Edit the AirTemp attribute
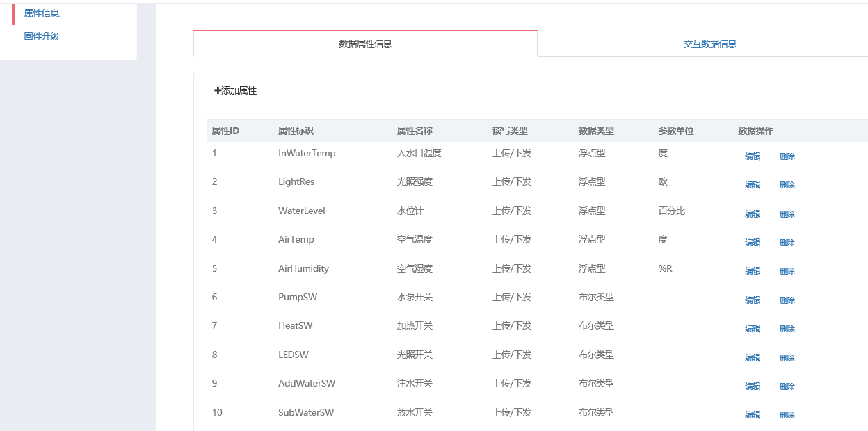The width and height of the screenshot is (868, 431). [x=753, y=243]
